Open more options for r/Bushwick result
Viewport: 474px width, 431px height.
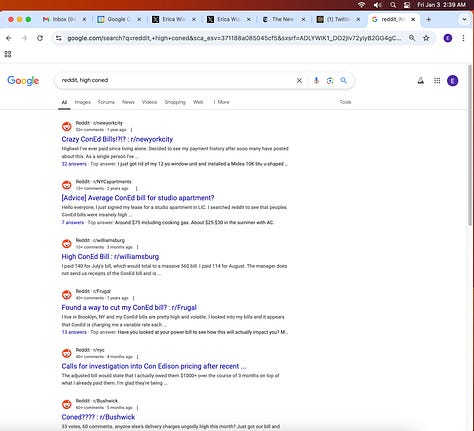[x=137, y=408]
